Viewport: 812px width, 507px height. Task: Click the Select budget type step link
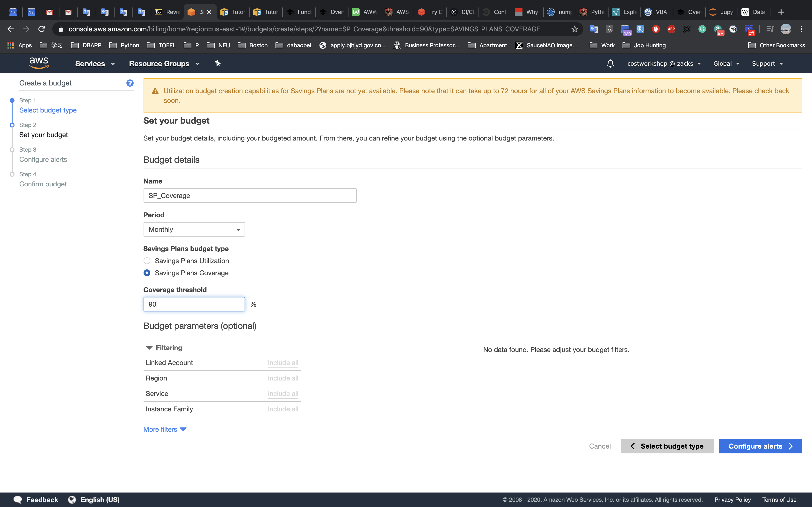(48, 110)
